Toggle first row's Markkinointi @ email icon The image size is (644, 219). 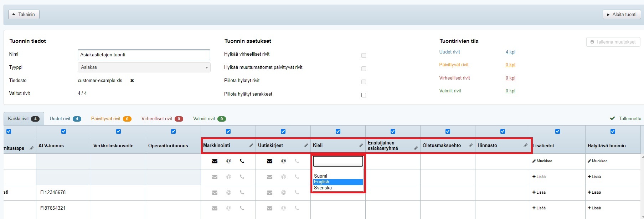tap(228, 161)
